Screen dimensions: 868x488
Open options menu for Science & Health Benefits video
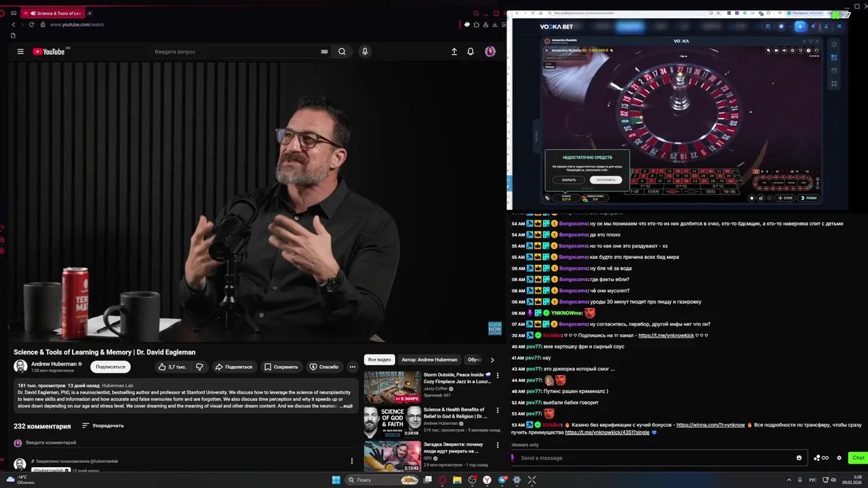tap(498, 411)
